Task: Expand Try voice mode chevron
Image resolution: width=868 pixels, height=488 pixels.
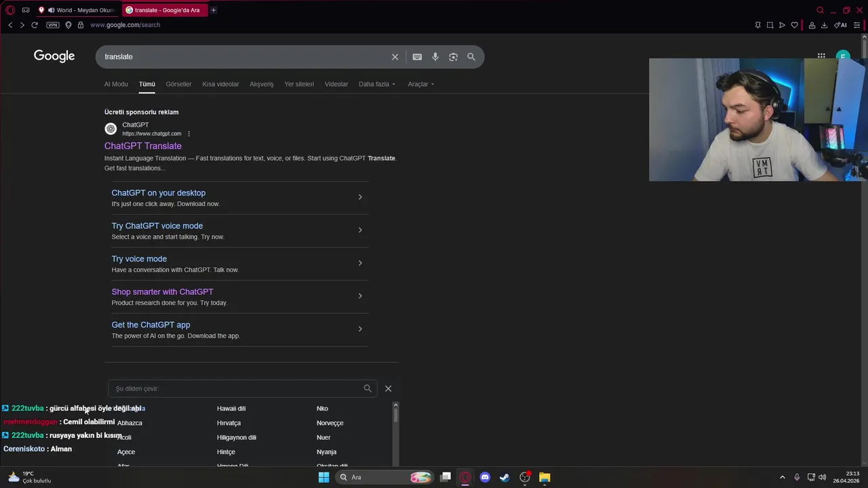Action: [360, 263]
